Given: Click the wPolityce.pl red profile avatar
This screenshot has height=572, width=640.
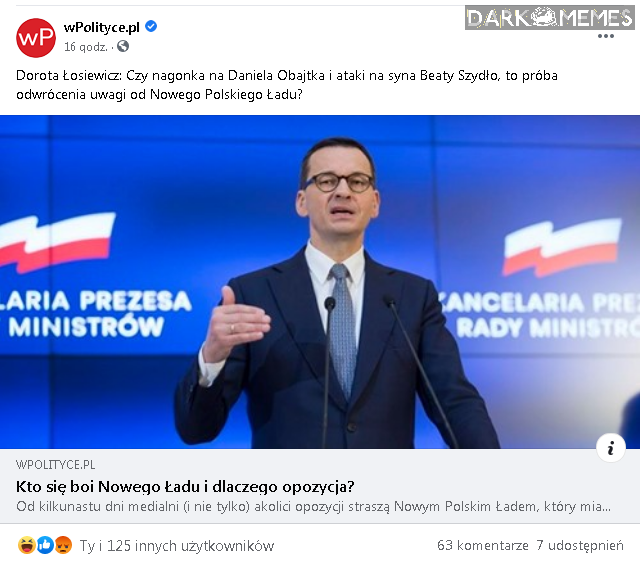Looking at the screenshot, I should pyautogui.click(x=36, y=38).
